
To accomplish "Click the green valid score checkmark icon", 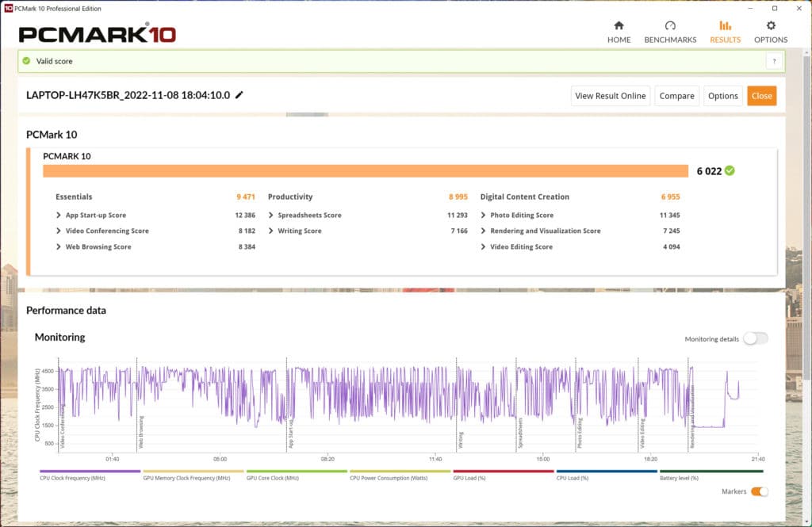I will tap(26, 61).
